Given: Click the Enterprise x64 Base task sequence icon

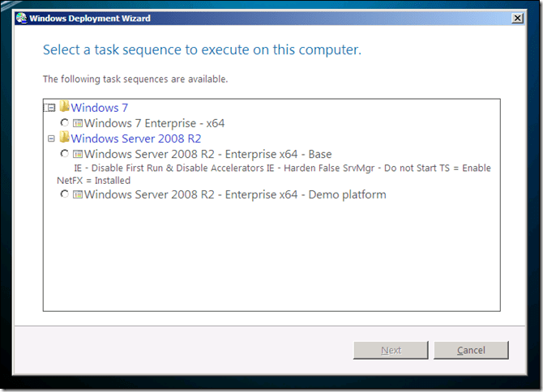Looking at the screenshot, I should (x=78, y=154).
